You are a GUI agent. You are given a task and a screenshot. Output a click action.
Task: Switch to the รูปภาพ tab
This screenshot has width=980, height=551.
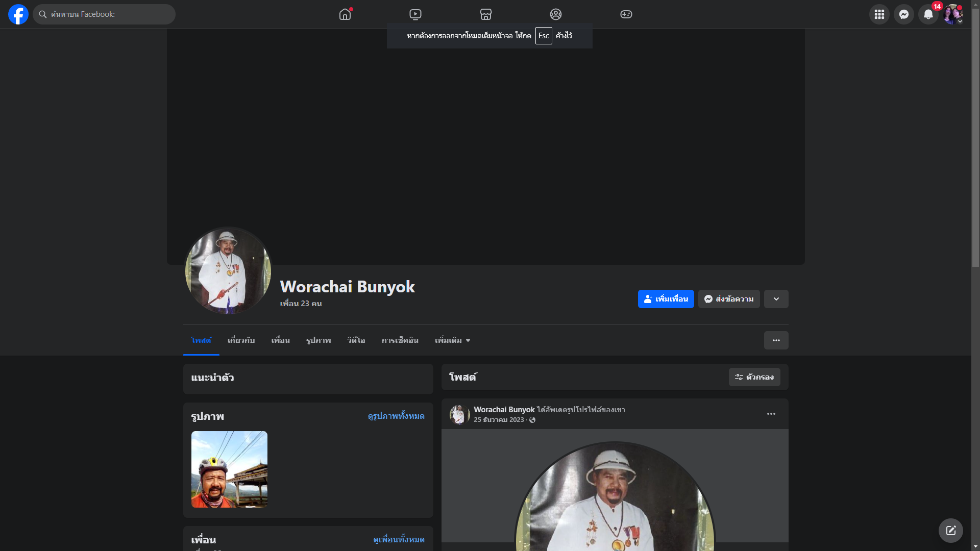click(318, 340)
